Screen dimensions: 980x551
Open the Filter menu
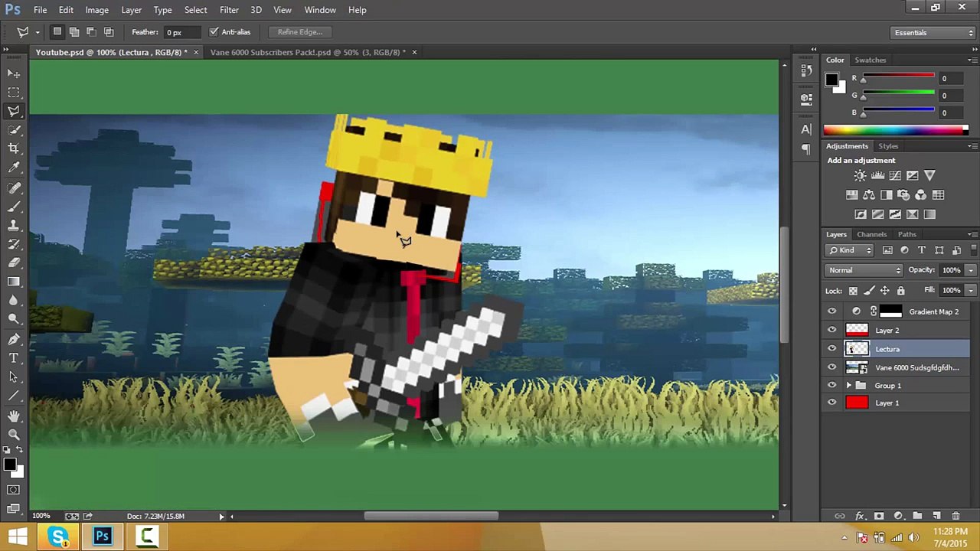tap(229, 10)
